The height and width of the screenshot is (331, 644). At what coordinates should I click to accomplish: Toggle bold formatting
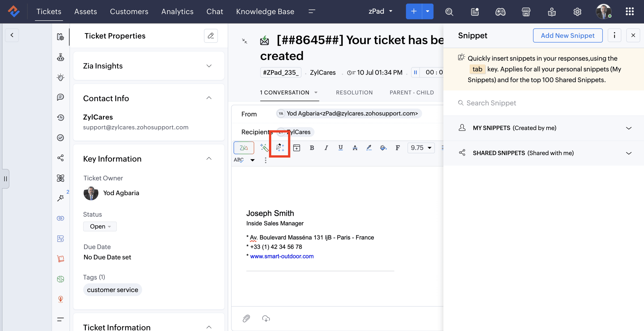(312, 148)
